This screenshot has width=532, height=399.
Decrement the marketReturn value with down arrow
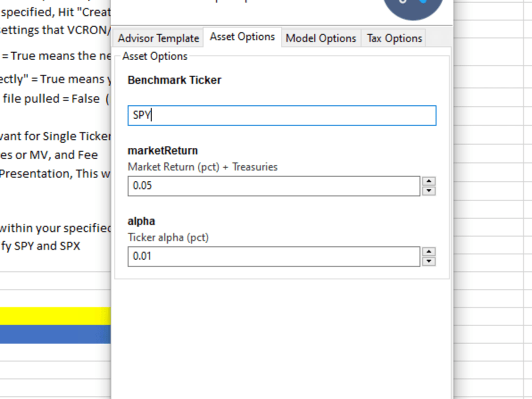pos(429,190)
